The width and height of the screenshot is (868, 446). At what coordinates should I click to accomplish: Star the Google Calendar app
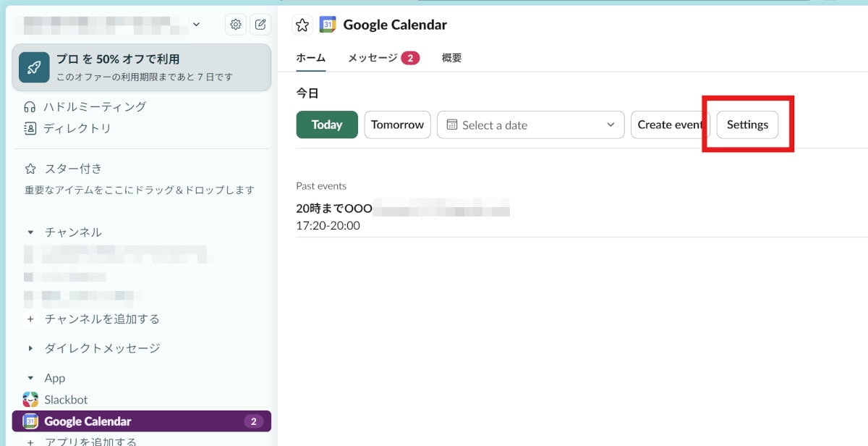point(302,25)
